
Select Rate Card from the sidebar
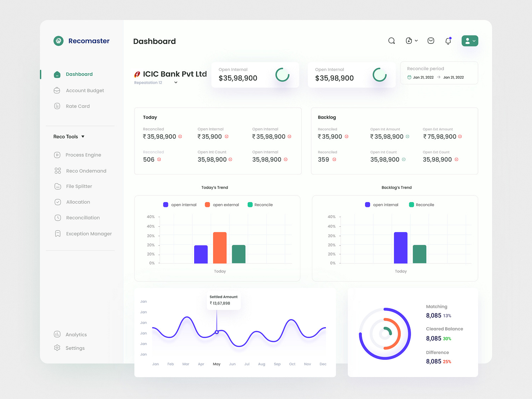pyautogui.click(x=77, y=106)
